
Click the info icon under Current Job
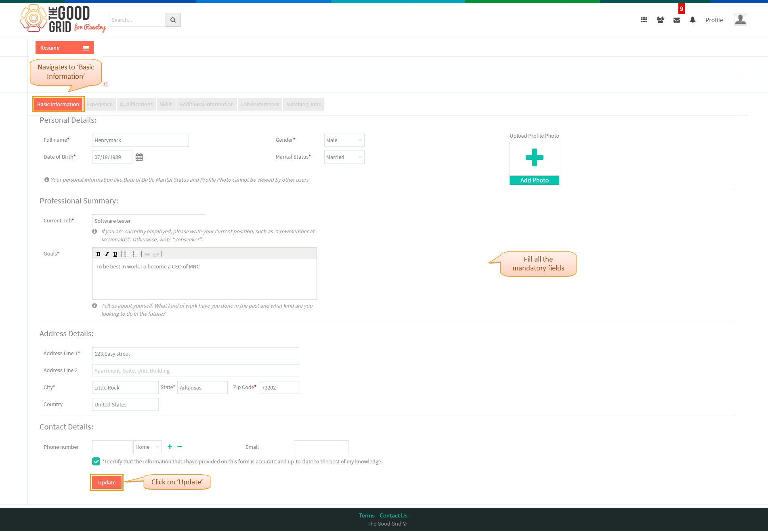coord(94,231)
